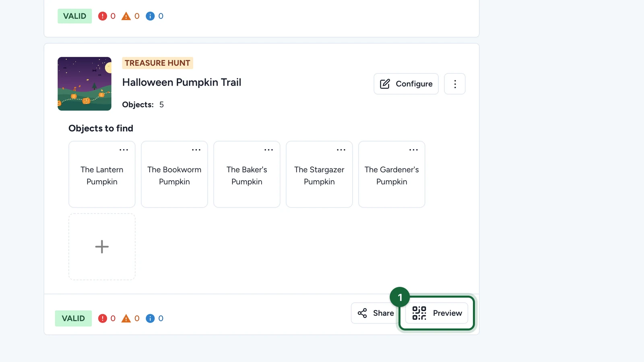Click the VALID badge in Halloween card footer
Viewport: 644px width, 362px height.
coord(73,318)
